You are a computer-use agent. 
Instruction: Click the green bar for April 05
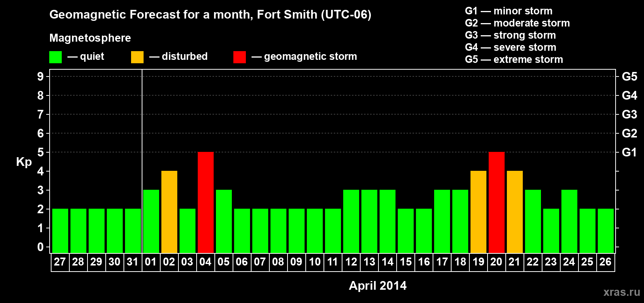coord(224,222)
